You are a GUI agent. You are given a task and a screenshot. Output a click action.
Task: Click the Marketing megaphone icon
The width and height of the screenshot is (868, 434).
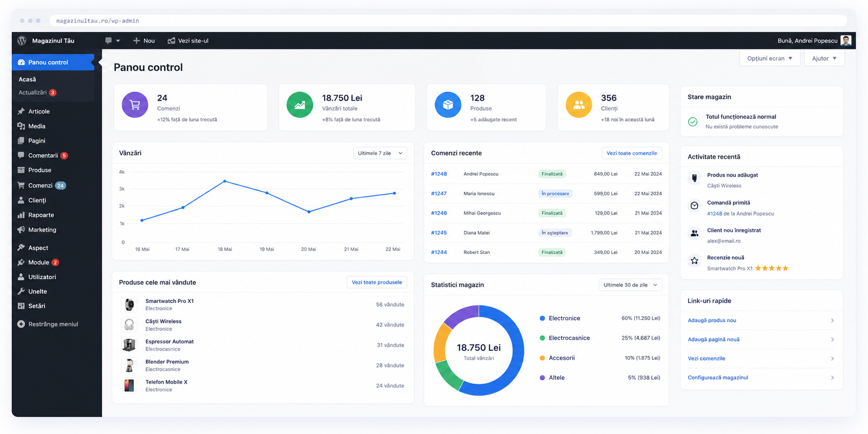tap(21, 230)
